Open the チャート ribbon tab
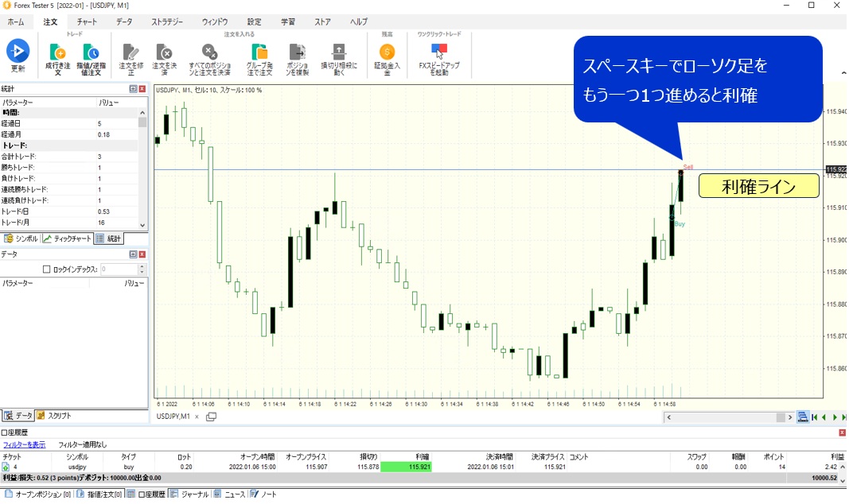Screen dimensions: 849x504 click(87, 21)
